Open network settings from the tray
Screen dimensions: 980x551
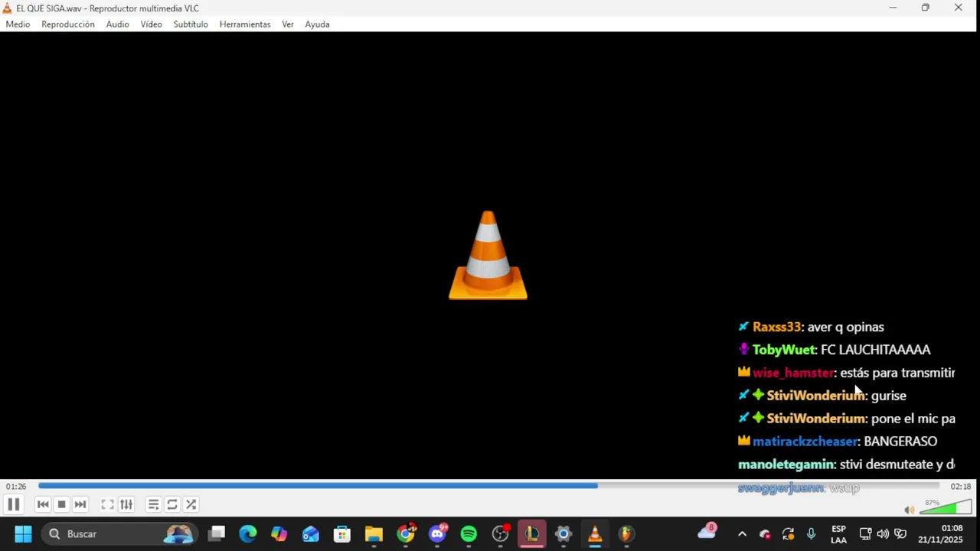click(x=865, y=534)
